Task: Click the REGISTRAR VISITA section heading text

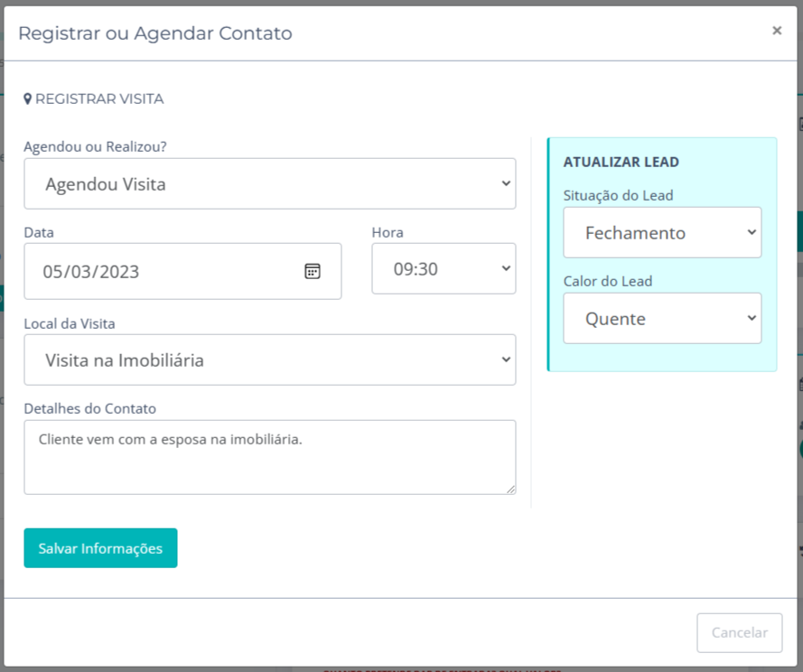Action: coord(99,99)
